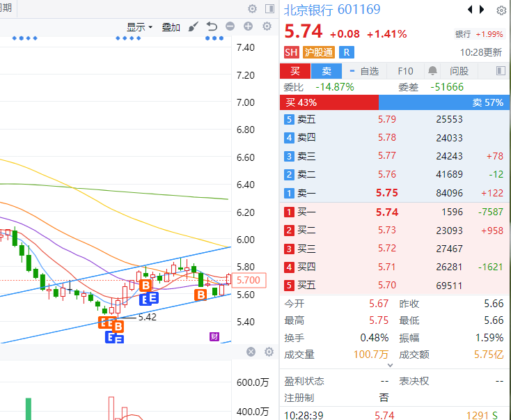The height and width of the screenshot is (420, 511).
Task: Click the blue 卖 sell button
Action: (327, 71)
